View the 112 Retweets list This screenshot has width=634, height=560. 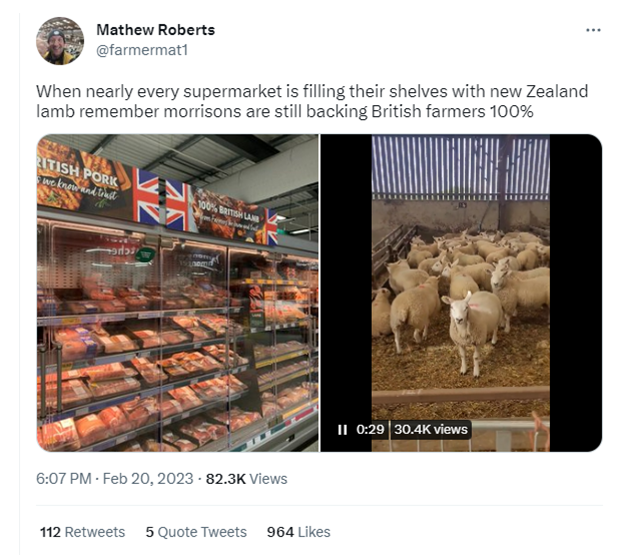click(x=82, y=532)
